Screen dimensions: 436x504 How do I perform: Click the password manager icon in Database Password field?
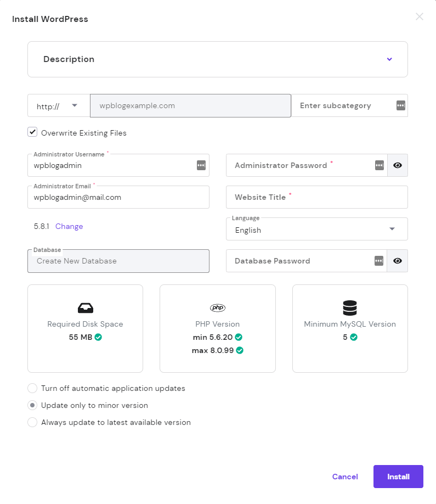click(x=379, y=261)
